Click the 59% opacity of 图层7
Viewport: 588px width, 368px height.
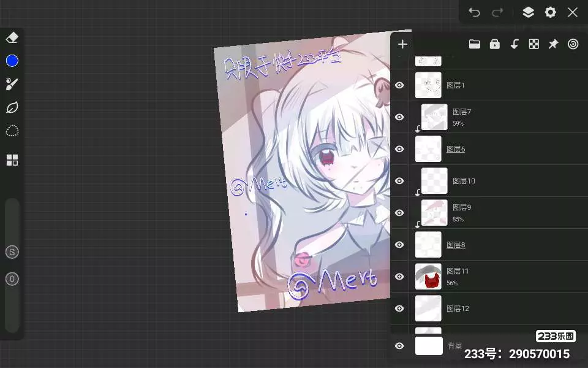point(458,123)
